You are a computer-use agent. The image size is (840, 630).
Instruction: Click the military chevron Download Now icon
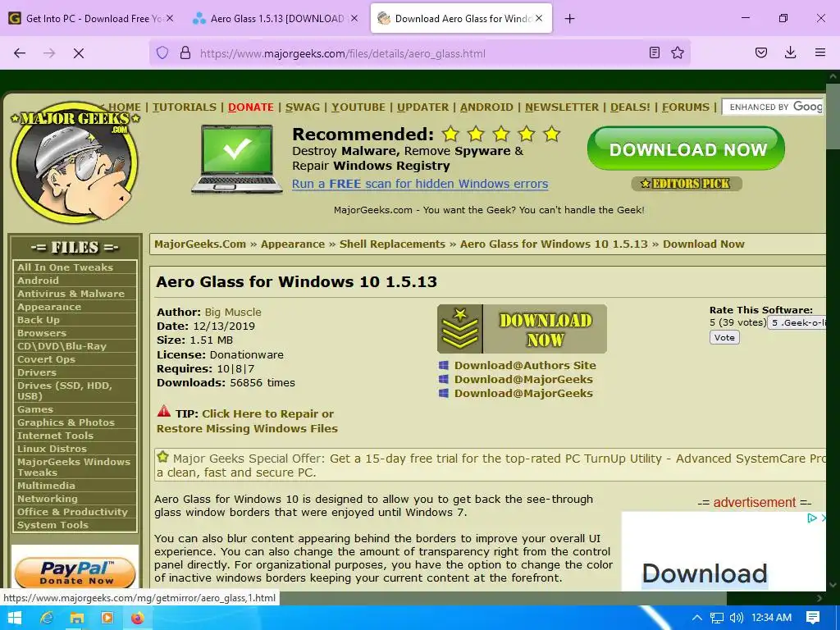coord(460,329)
